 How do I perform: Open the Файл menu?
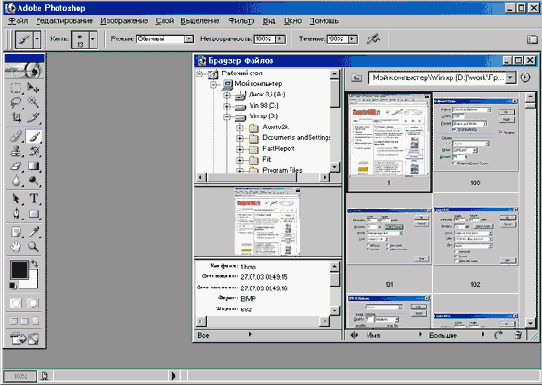tap(18, 21)
